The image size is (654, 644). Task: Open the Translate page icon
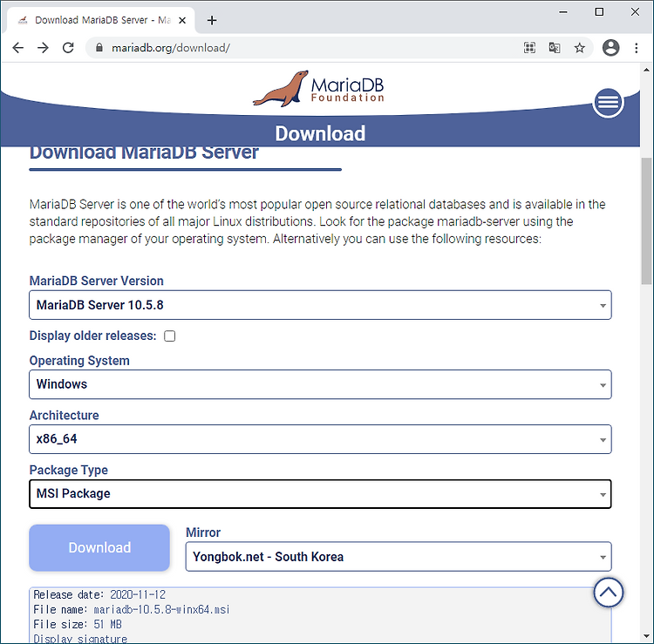555,48
